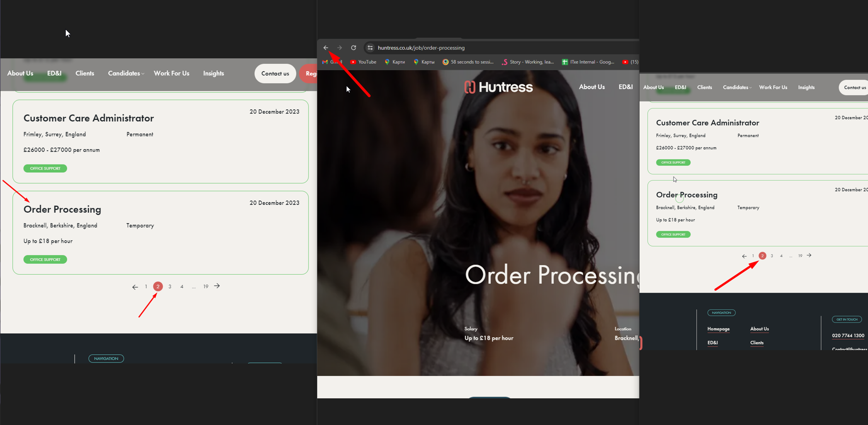Image resolution: width=868 pixels, height=425 pixels.
Task: Click previous-page arrow in left window pagination
Action: click(x=135, y=287)
